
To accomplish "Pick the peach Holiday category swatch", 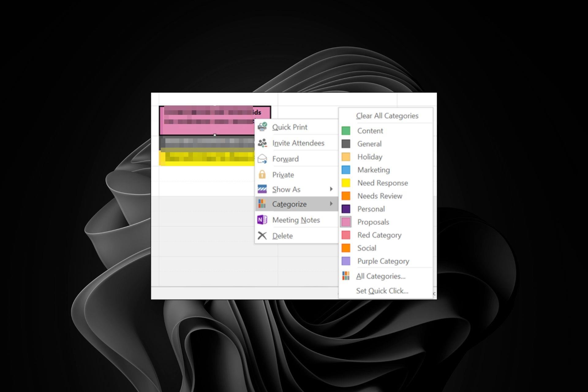I will (346, 157).
